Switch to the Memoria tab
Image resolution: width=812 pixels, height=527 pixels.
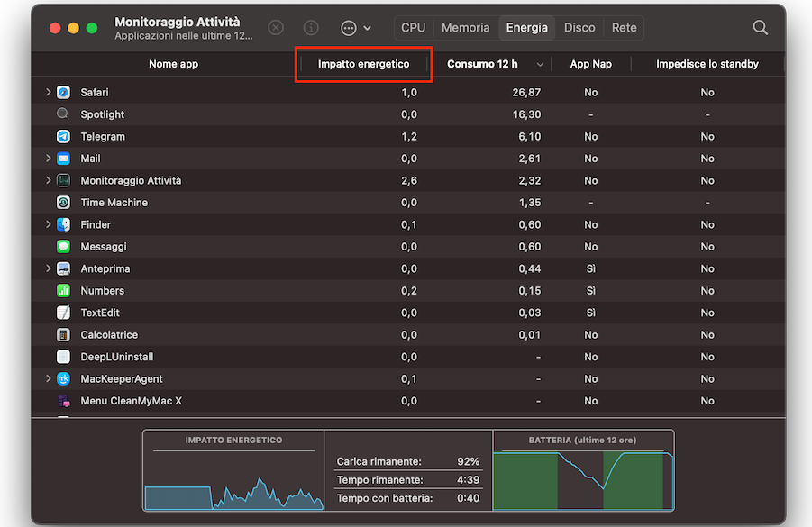point(465,28)
